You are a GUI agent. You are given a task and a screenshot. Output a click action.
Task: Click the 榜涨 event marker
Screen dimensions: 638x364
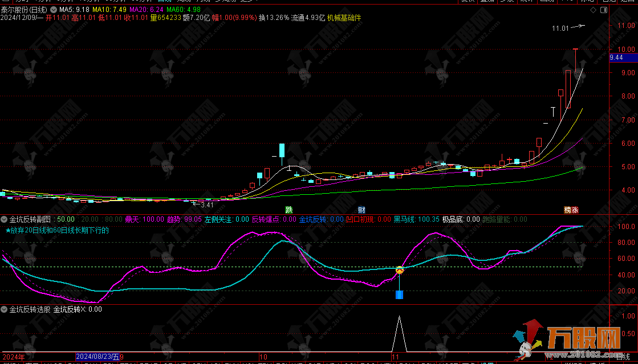[571, 210]
